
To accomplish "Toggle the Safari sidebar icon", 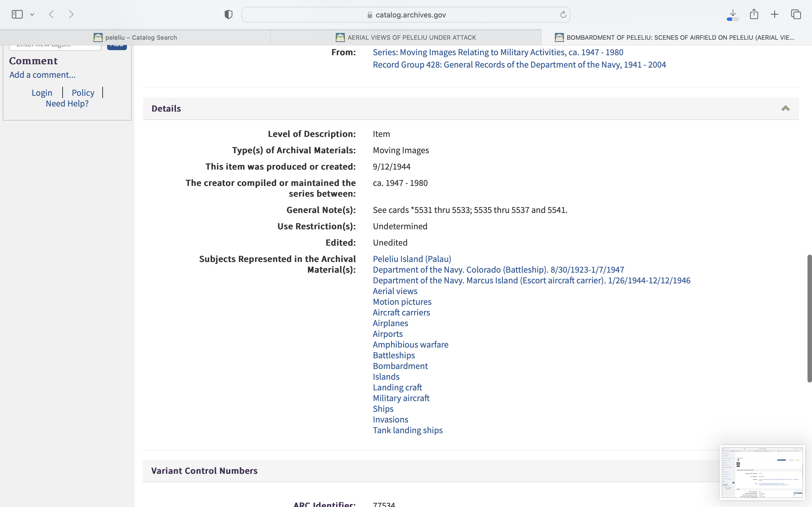I will click(x=17, y=14).
